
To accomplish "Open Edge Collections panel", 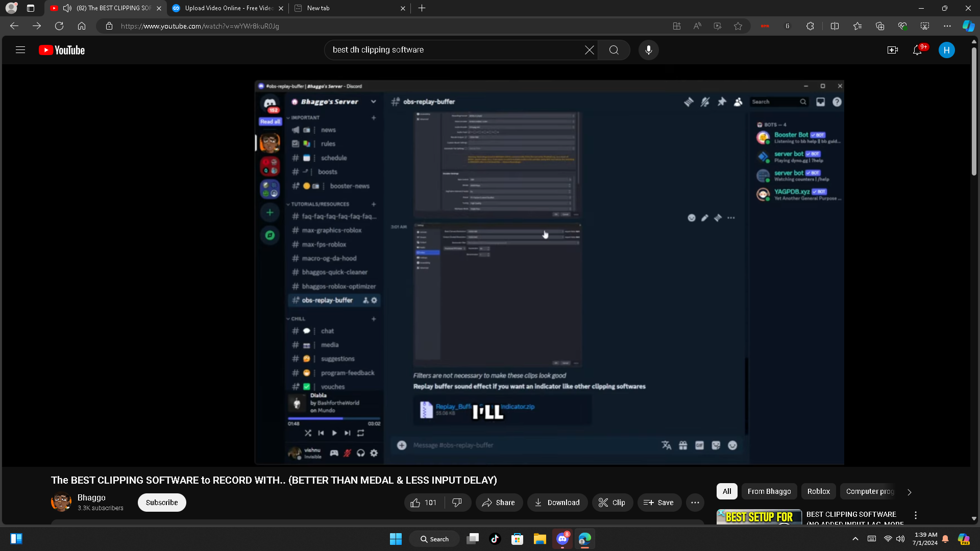I will 880,26.
